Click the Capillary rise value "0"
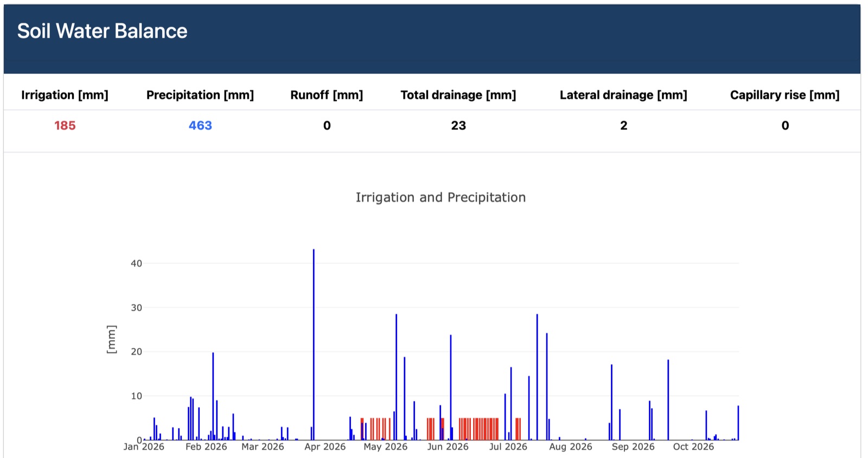 click(785, 125)
